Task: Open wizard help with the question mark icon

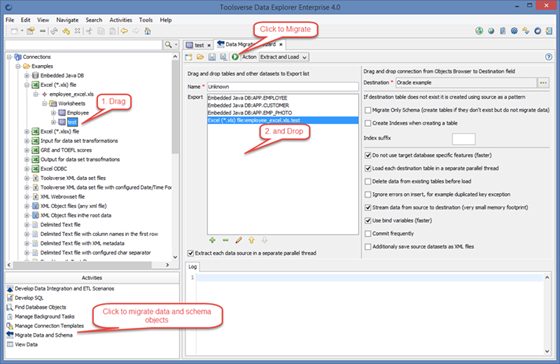Action: (x=549, y=57)
